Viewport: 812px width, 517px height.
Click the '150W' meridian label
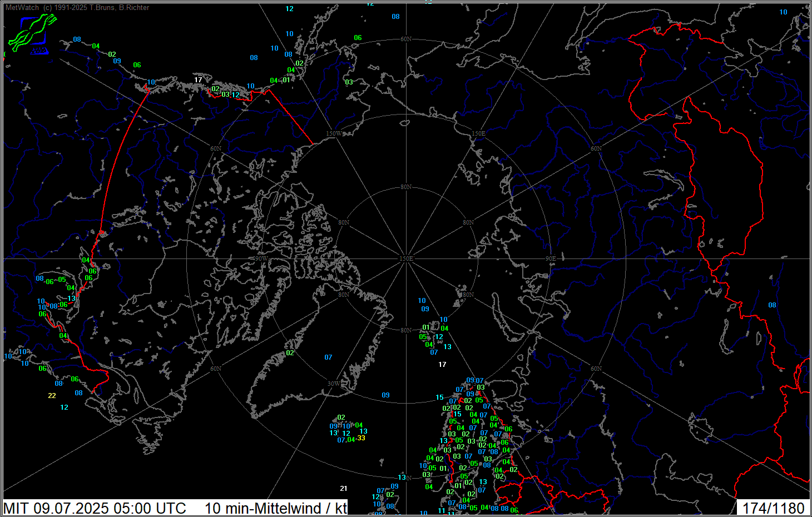[x=334, y=134]
